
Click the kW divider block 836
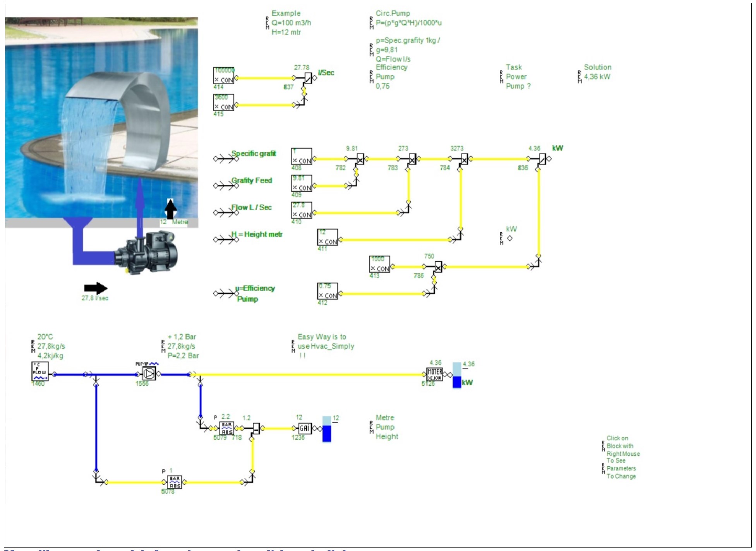tap(543, 159)
